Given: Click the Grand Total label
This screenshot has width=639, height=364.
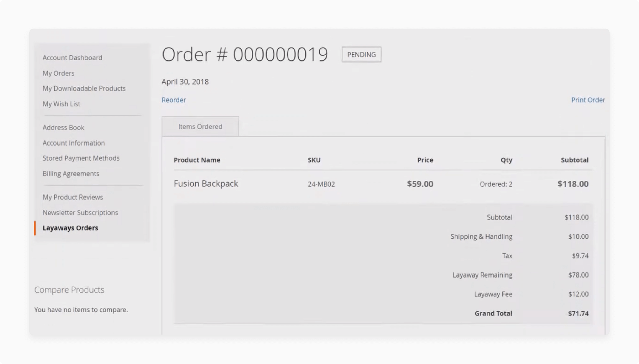Looking at the screenshot, I should point(494,314).
